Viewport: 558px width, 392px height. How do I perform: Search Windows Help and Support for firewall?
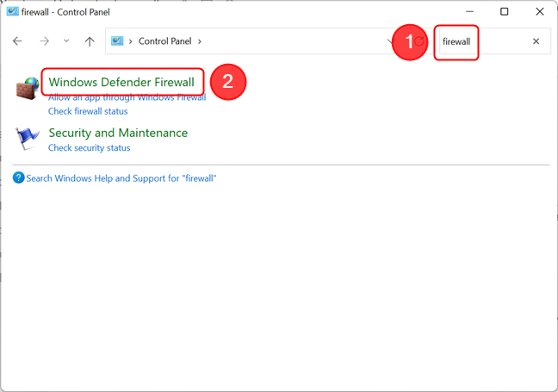121,178
